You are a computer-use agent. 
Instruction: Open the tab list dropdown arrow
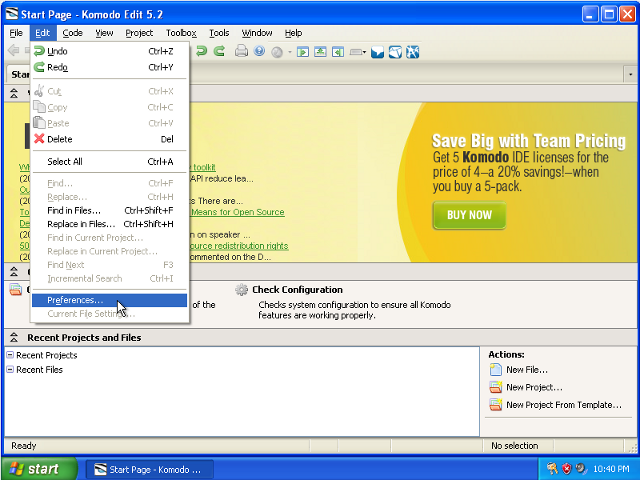pyautogui.click(x=630, y=74)
